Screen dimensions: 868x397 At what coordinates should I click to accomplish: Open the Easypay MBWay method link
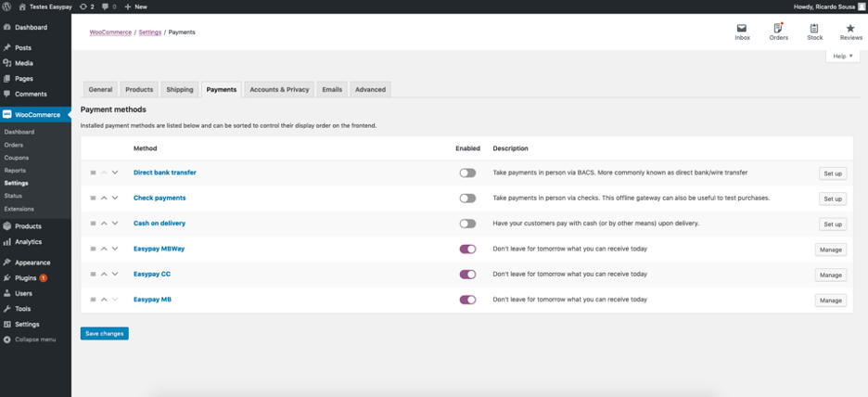159,249
